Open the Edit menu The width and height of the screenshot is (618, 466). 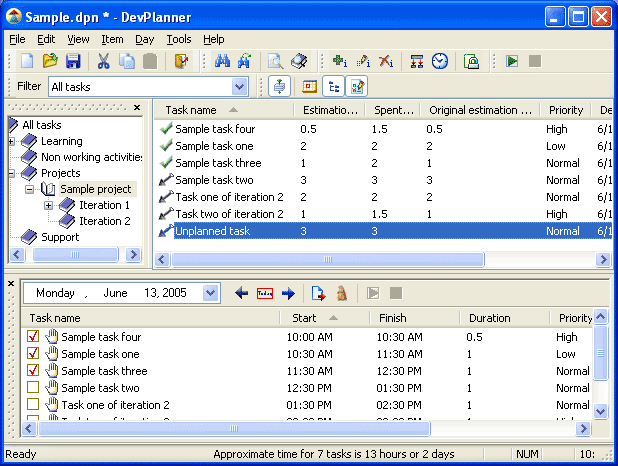click(46, 39)
